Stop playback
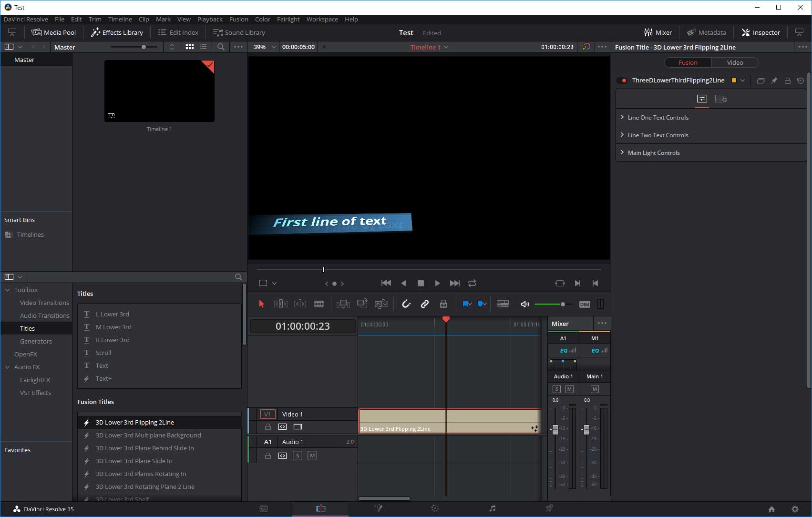Viewport: 812px width, 517px height. pyautogui.click(x=421, y=283)
